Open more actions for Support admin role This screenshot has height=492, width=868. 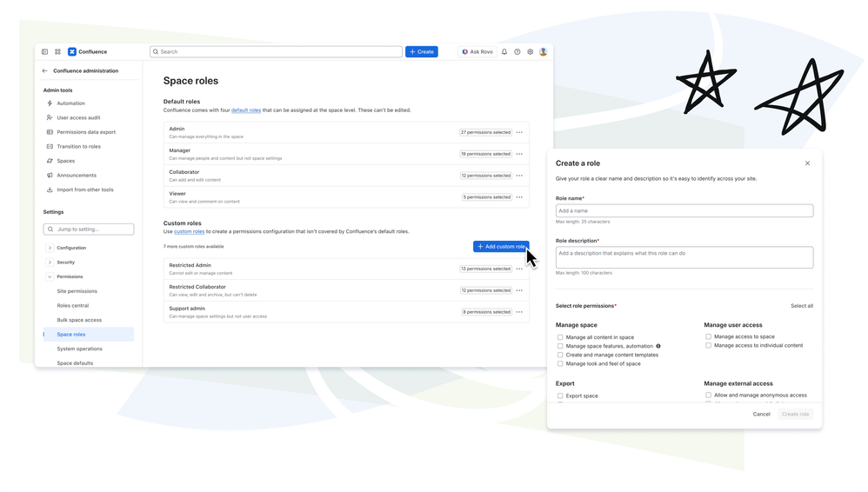click(x=519, y=312)
